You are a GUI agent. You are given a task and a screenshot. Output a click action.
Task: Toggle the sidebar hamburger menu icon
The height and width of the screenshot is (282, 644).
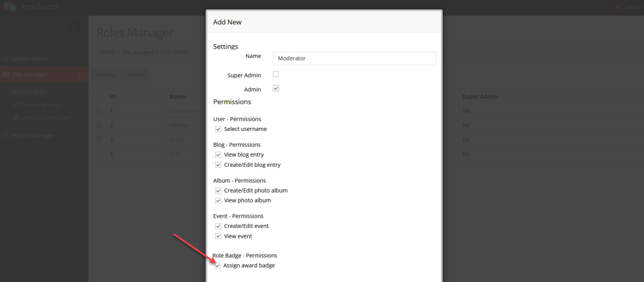pos(75,27)
